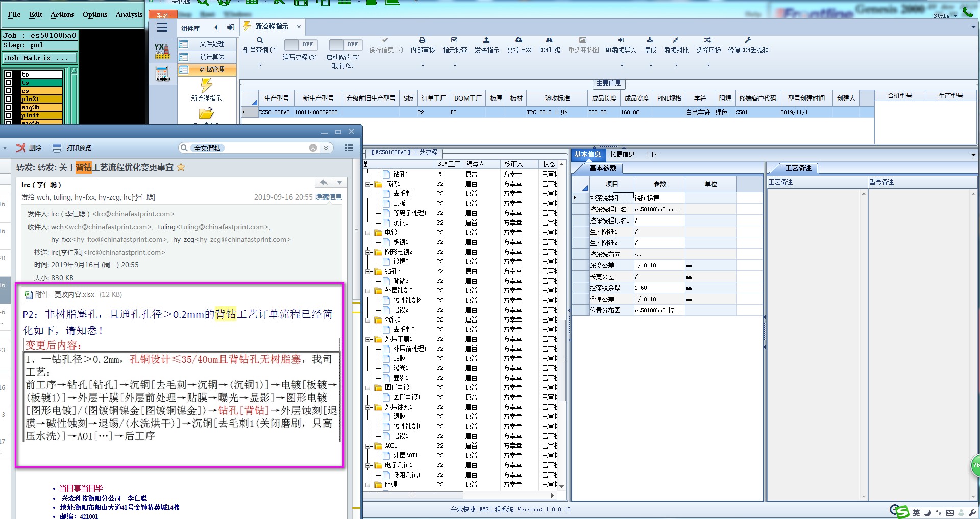Click the 文控上网 cloud upload icon
This screenshot has width=980, height=519.
(519, 40)
